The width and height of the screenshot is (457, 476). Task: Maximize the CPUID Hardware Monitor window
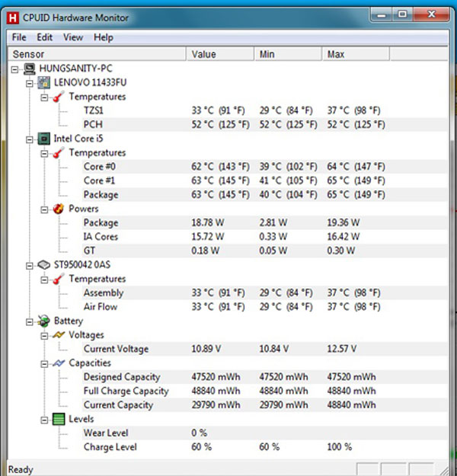(x=403, y=14)
